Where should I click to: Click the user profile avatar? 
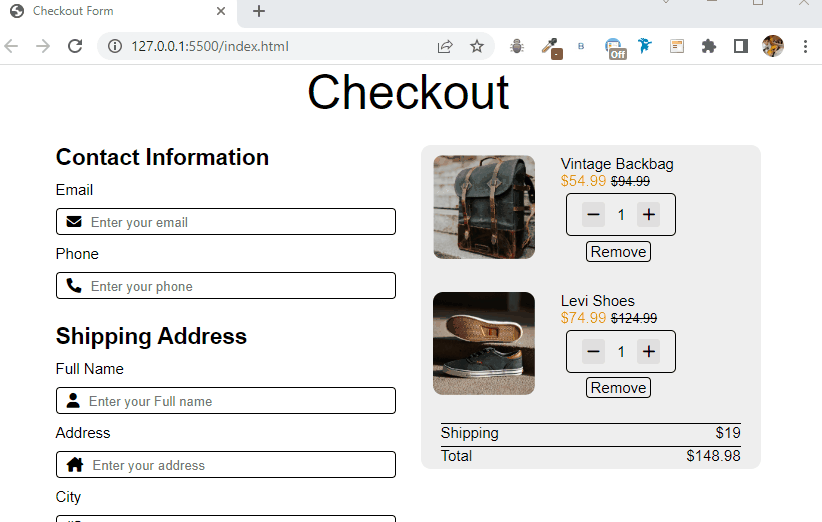click(773, 46)
